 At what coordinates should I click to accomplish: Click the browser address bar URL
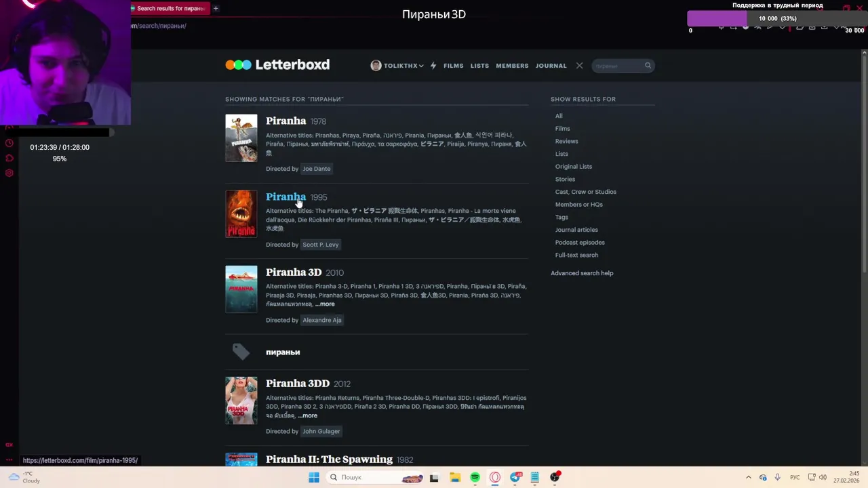(x=159, y=26)
